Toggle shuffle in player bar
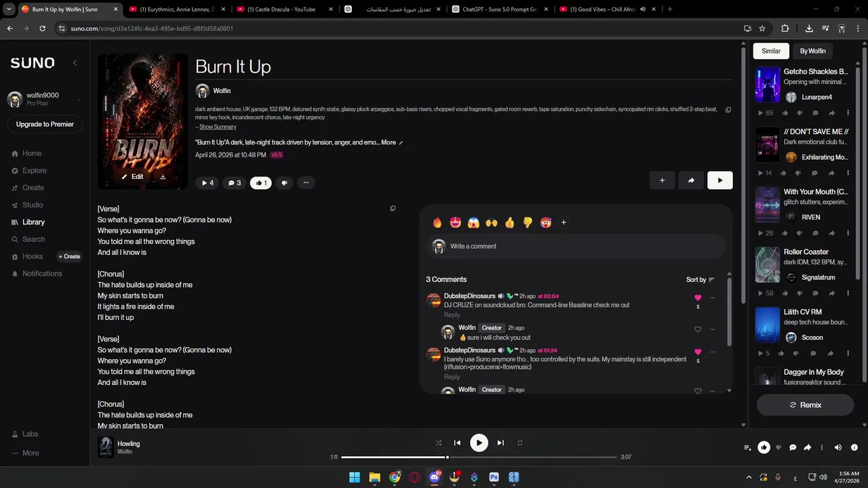 [438, 443]
